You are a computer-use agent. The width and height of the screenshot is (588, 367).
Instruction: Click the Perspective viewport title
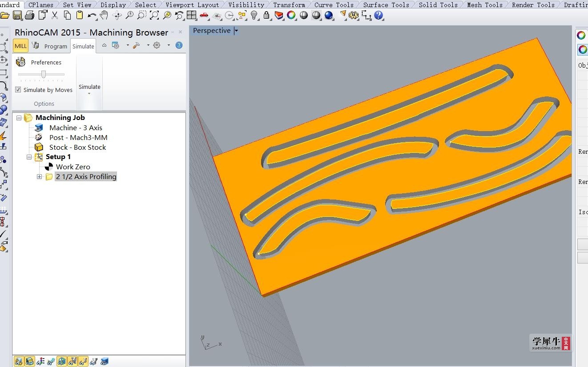point(212,31)
